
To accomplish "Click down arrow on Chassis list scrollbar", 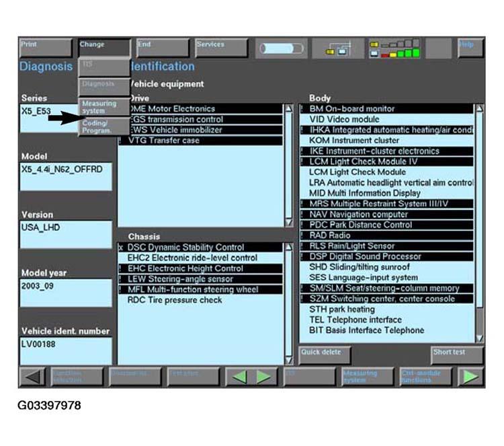I will coord(289,360).
